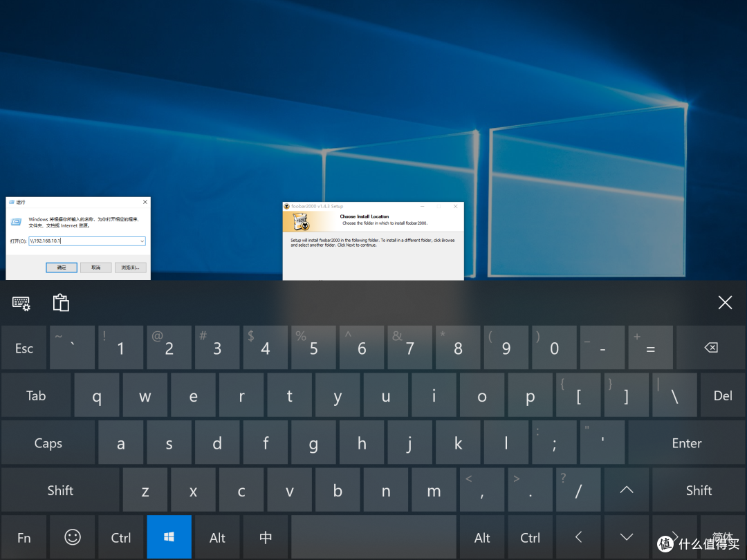This screenshot has height=560, width=747.
Task: Click 确定 button in Run dialog
Action: (x=62, y=268)
